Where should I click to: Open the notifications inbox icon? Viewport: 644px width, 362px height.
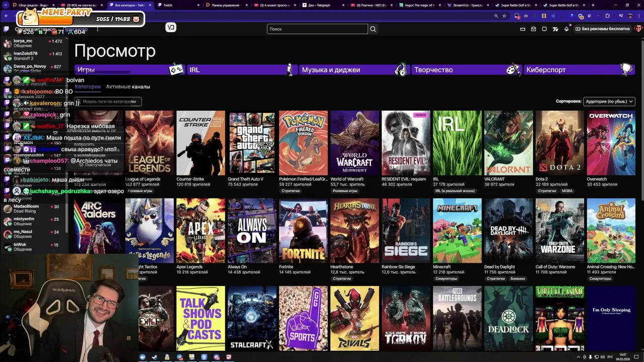pos(533,29)
